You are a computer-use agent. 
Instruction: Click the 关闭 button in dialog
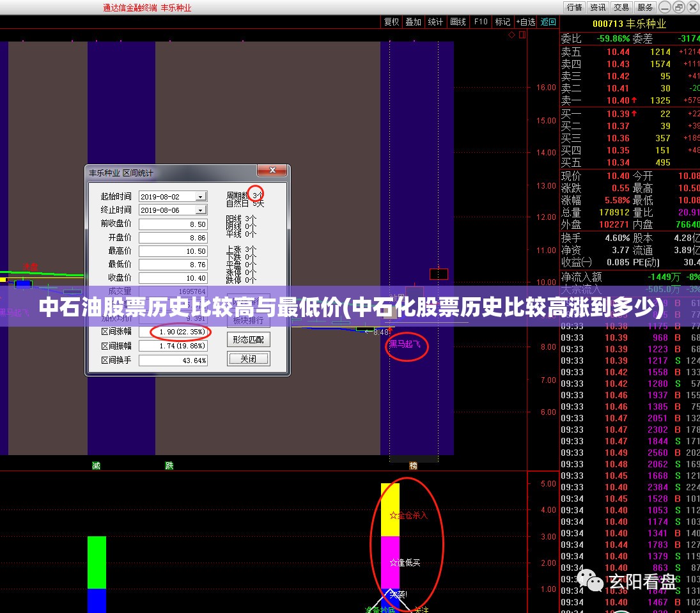(249, 359)
